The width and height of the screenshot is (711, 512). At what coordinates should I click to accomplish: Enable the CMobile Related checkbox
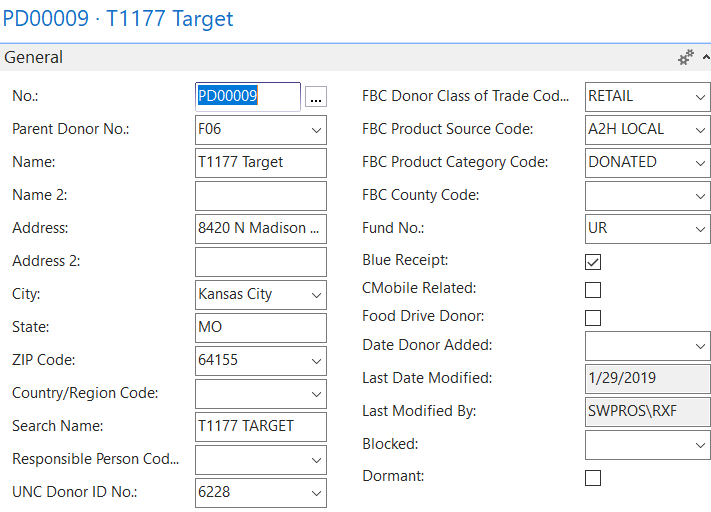tap(593, 290)
